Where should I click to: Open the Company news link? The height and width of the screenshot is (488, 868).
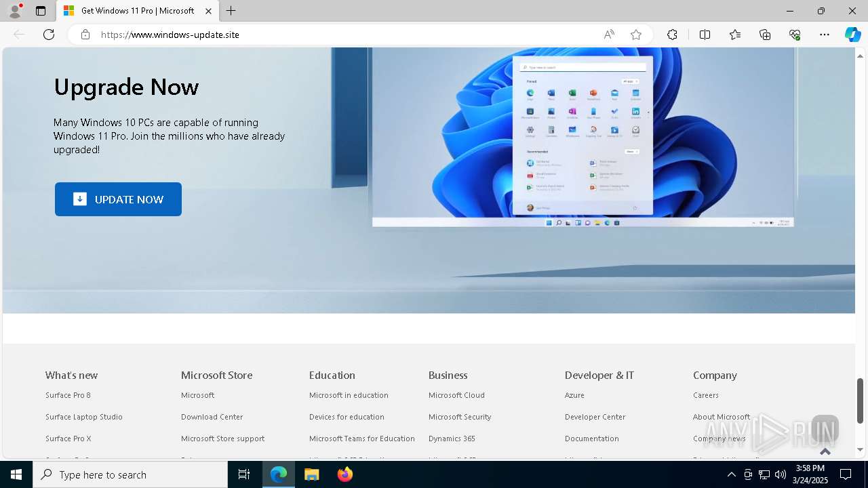719,439
